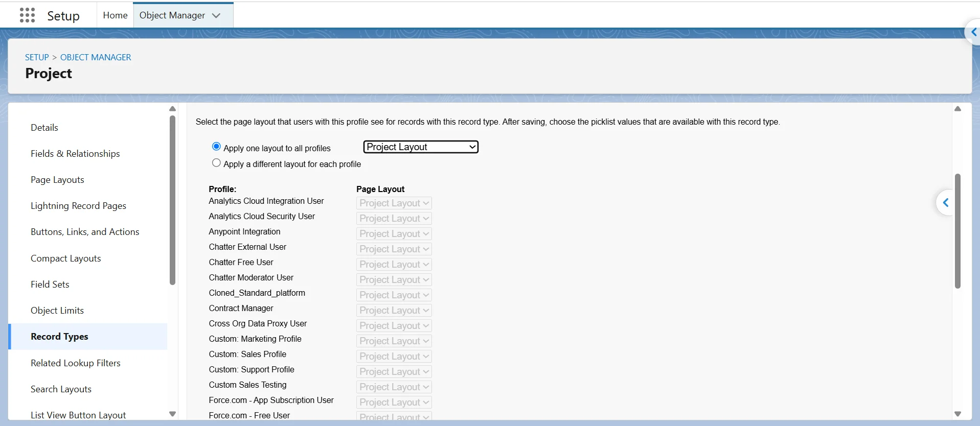Click content pane scroll-down arrow

point(958,414)
